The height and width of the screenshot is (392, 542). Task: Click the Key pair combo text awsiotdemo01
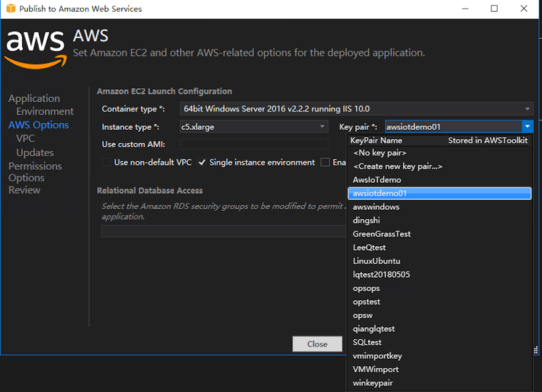[413, 127]
